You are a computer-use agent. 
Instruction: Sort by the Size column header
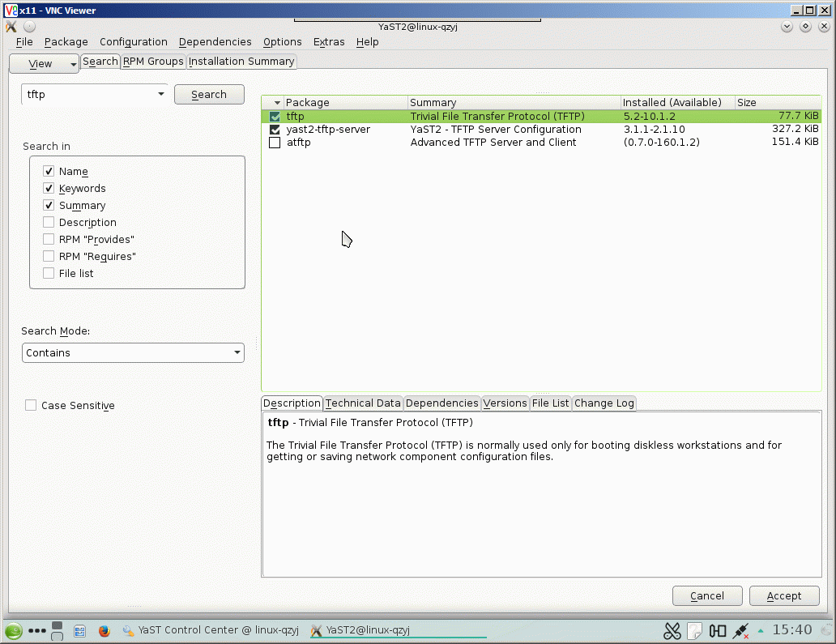point(778,102)
